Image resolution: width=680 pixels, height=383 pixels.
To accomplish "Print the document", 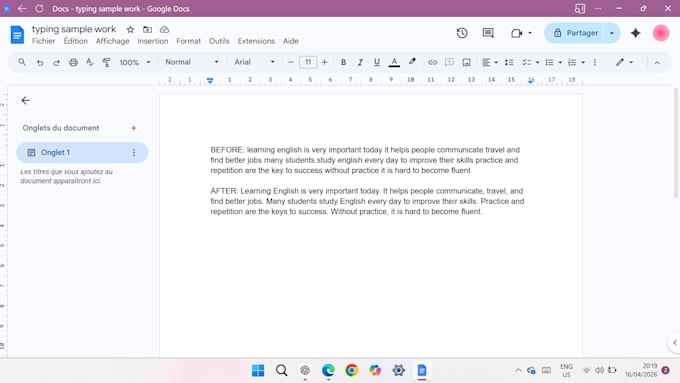I will (73, 62).
